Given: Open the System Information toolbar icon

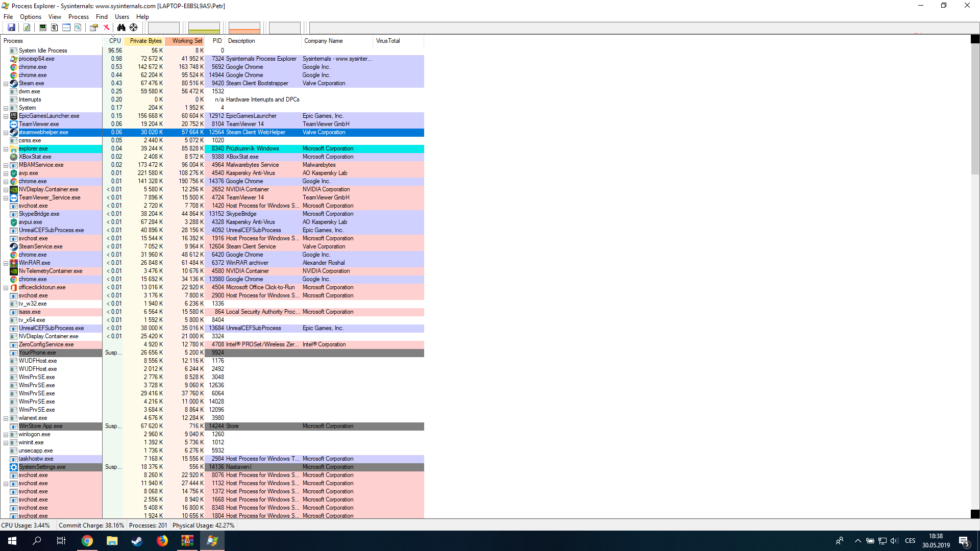Looking at the screenshot, I should [43, 28].
